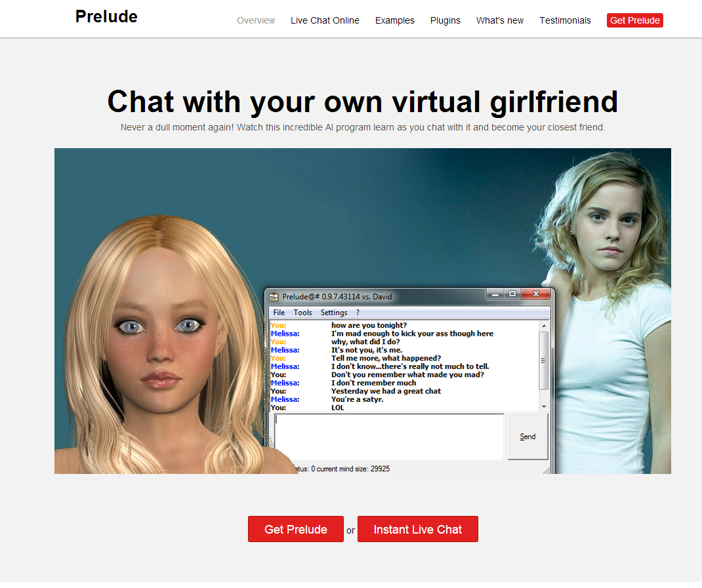This screenshot has width=702, height=588.
Task: Click the Instant Live Chat button
Action: (418, 530)
